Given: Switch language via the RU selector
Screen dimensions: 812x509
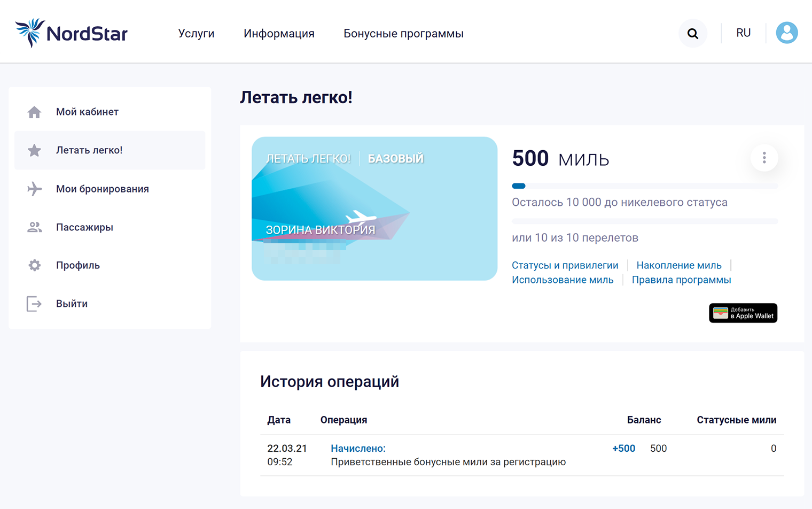Looking at the screenshot, I should tap(743, 33).
